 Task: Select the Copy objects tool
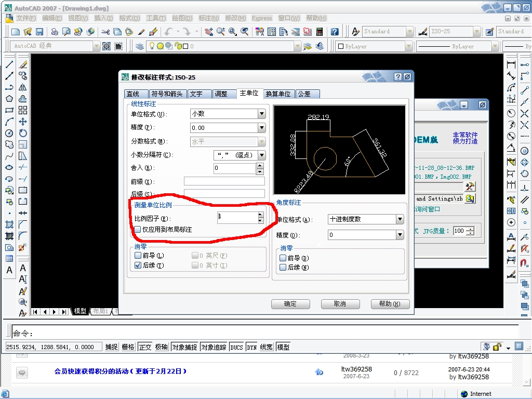coord(23,76)
